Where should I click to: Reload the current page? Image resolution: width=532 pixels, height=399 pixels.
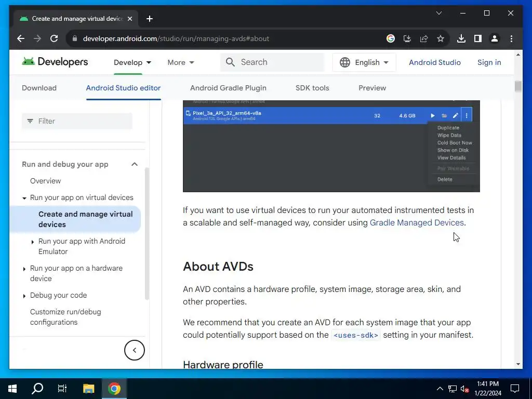[x=54, y=38]
